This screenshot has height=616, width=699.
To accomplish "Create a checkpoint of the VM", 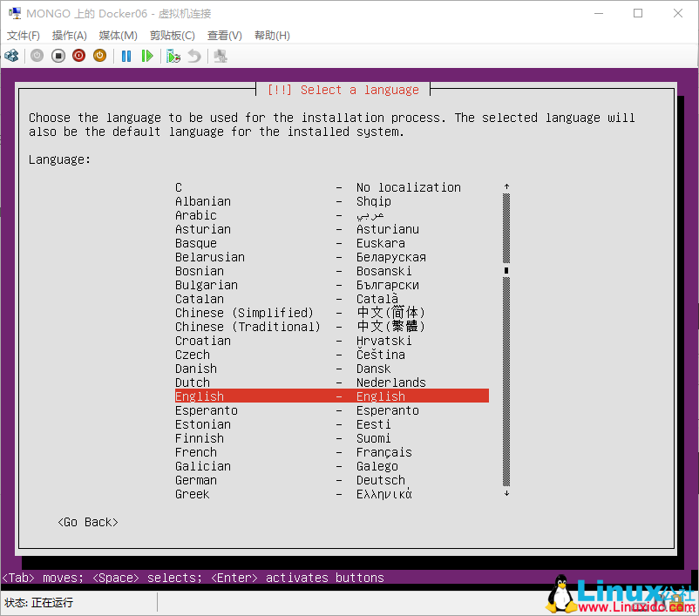I will coord(173,56).
